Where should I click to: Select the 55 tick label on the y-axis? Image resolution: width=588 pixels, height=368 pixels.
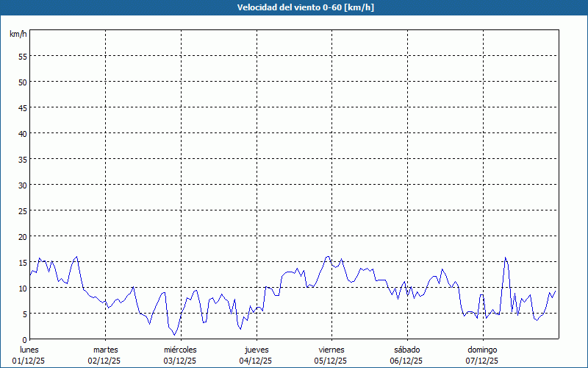point(22,57)
